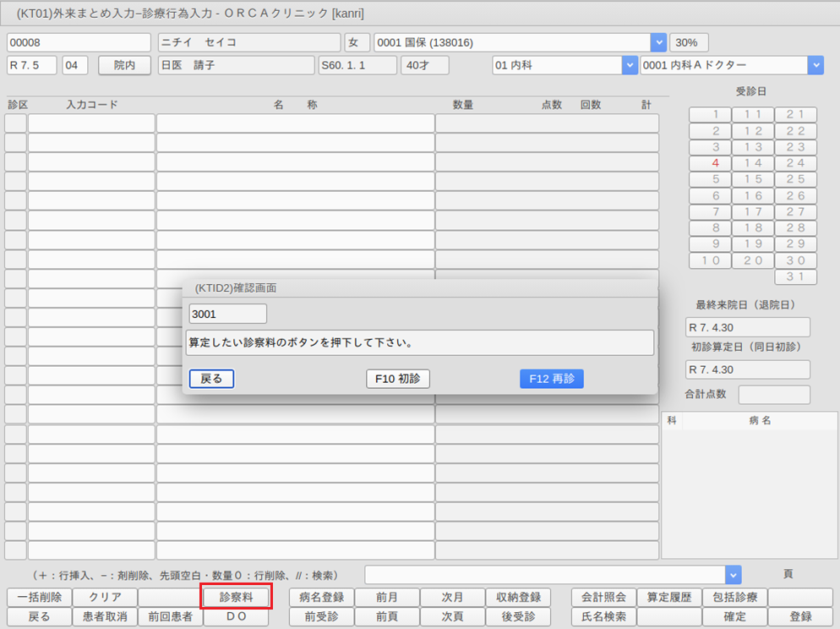This screenshot has width=840, height=629.
Task: Open the dropdown beside the 頁 label
Action: click(734, 574)
